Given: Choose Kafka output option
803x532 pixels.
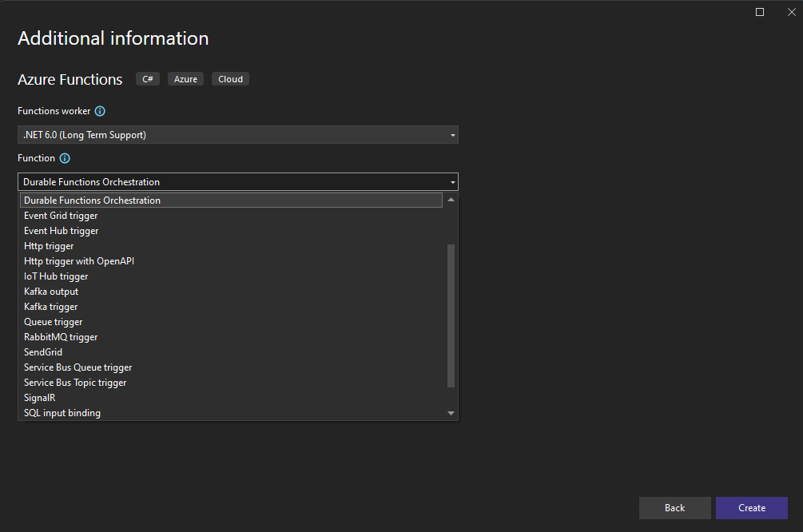Looking at the screenshot, I should point(51,292).
